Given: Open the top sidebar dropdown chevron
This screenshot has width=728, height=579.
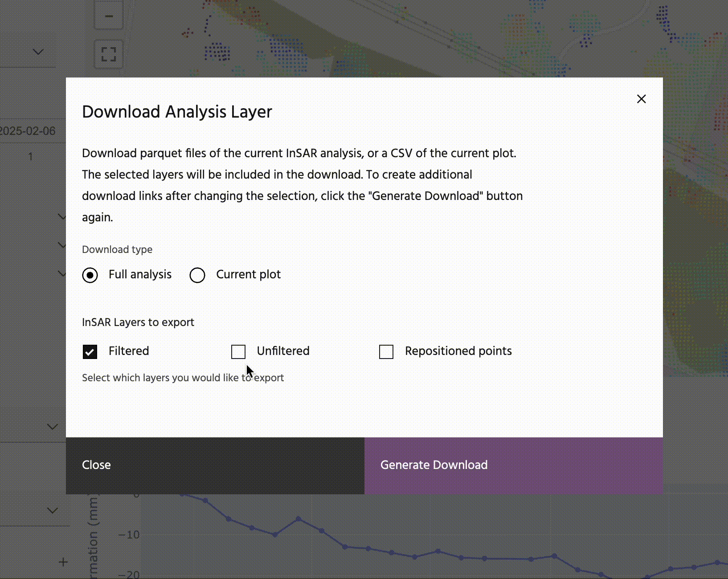Looking at the screenshot, I should (38, 52).
